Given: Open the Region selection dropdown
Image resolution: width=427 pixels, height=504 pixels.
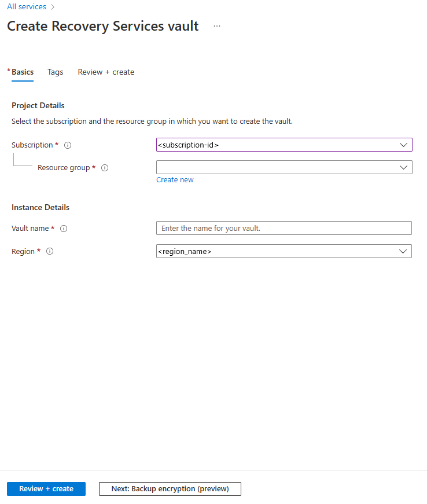Looking at the screenshot, I should point(284,251).
